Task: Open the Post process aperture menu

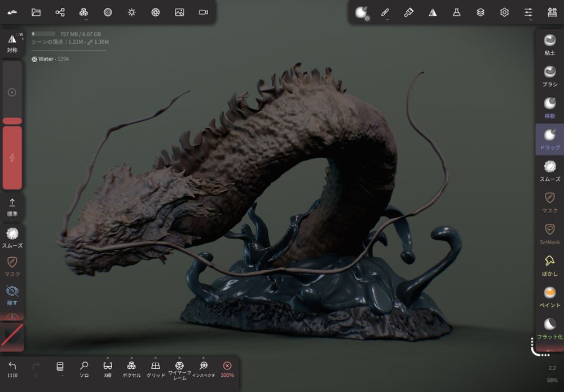Action: pos(156,12)
